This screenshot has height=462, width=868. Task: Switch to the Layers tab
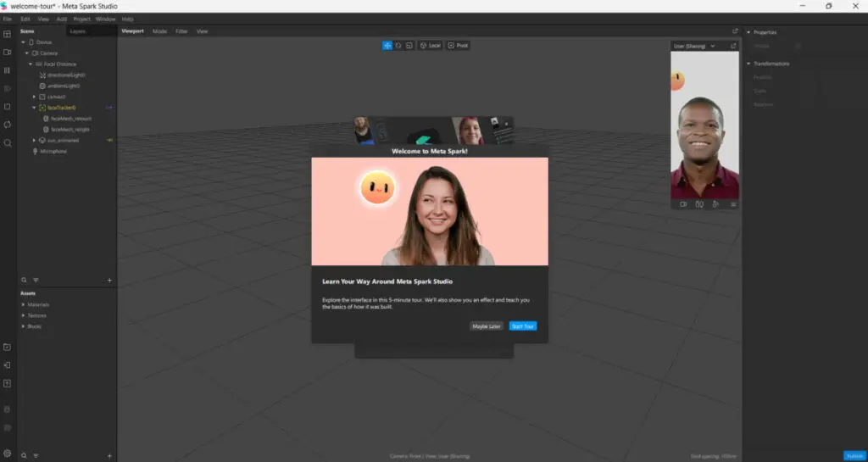tap(78, 31)
